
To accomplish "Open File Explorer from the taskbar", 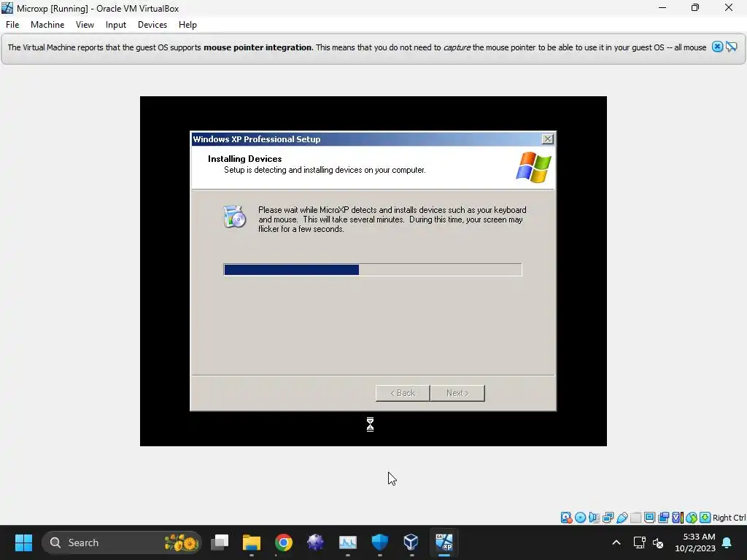I will pos(252,542).
